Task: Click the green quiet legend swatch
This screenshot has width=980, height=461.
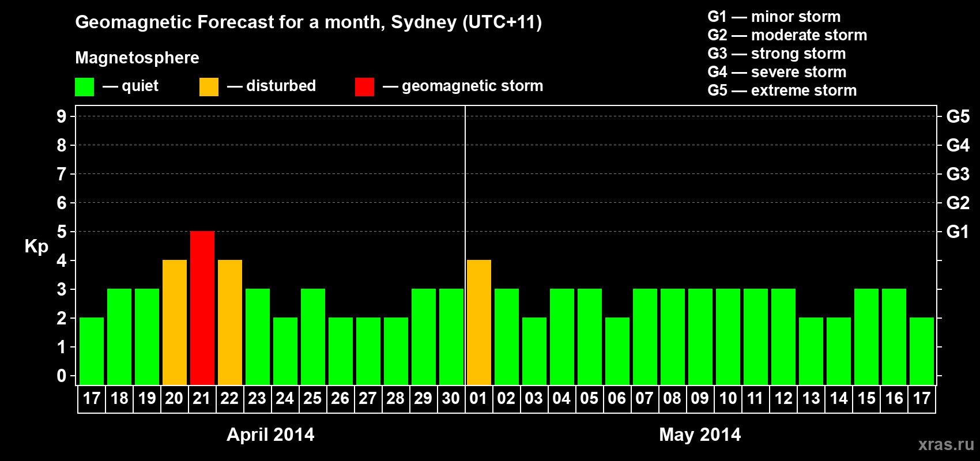Action: (x=85, y=87)
